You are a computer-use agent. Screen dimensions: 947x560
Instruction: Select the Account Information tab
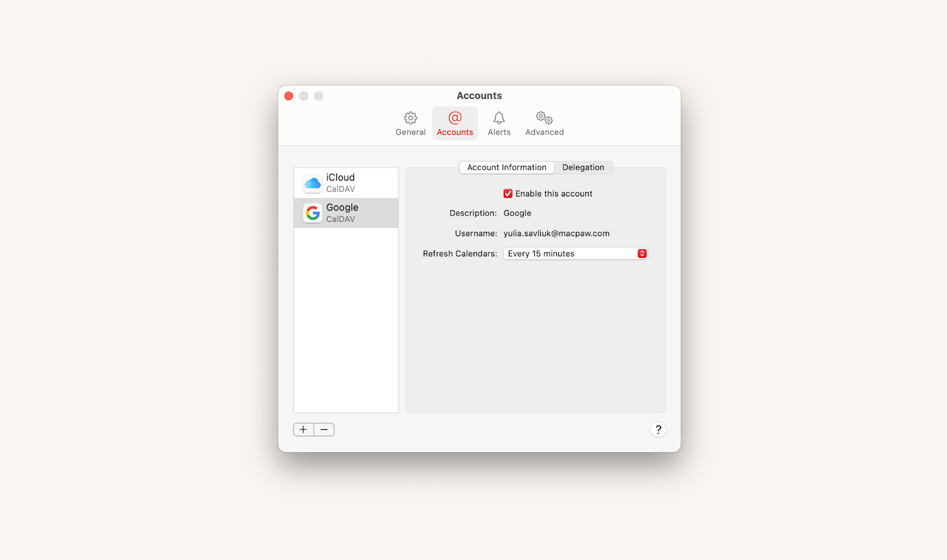click(507, 168)
